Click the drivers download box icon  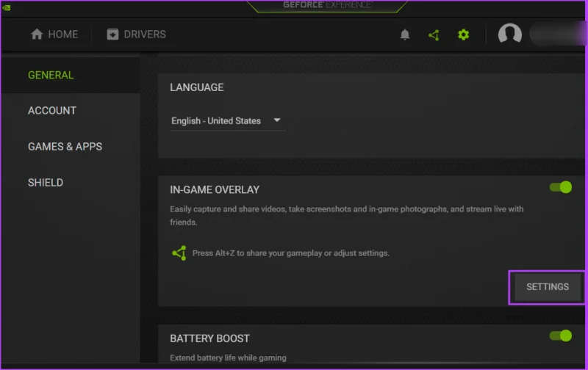[x=112, y=34]
